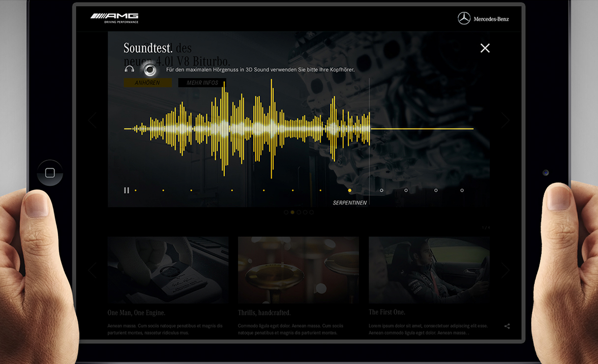Image resolution: width=598 pixels, height=364 pixels.
Task: Click the Mercedes-Benz star logo
Action: (464, 19)
